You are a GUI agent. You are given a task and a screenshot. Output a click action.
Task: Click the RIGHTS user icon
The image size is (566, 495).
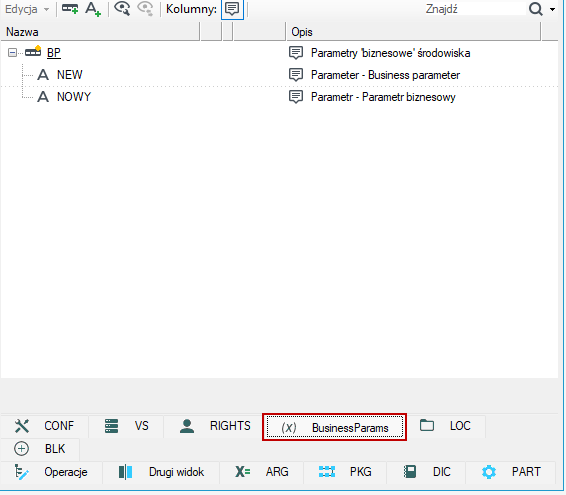tap(187, 426)
